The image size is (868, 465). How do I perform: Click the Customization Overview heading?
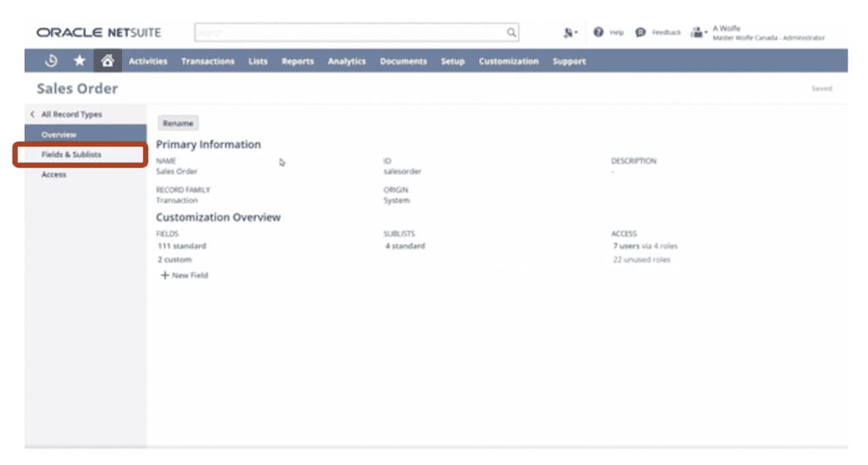[218, 217]
